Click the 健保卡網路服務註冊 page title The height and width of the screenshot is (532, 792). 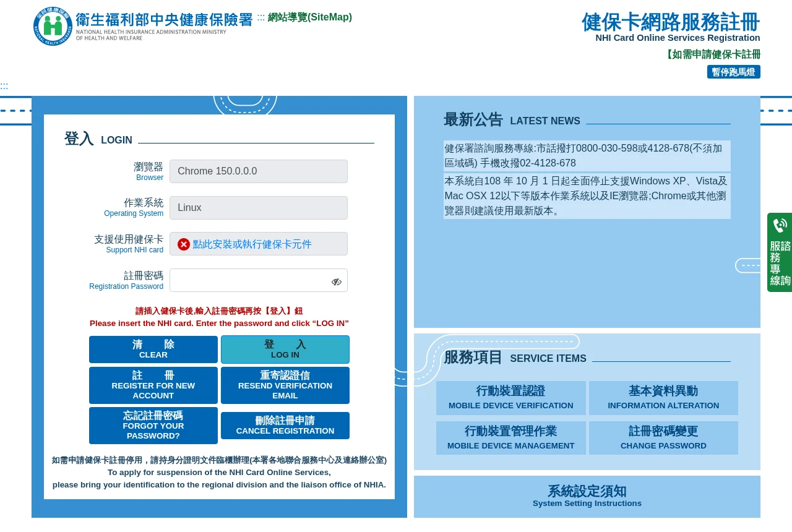pyautogui.click(x=671, y=22)
